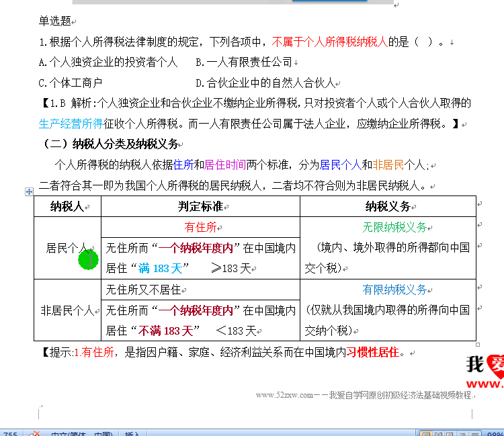This screenshot has height=436, width=504.
Task: Click the <183天 text in table
Action: click(x=236, y=331)
